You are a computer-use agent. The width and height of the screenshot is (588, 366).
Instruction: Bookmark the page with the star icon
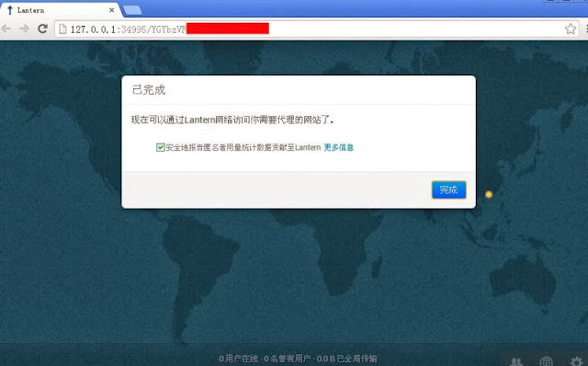[571, 29]
